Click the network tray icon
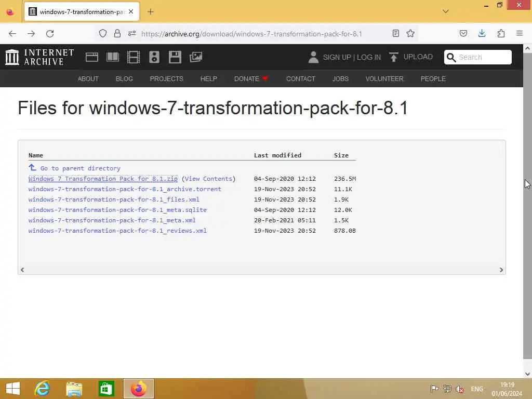The height and width of the screenshot is (399, 532). pyautogui.click(x=447, y=389)
